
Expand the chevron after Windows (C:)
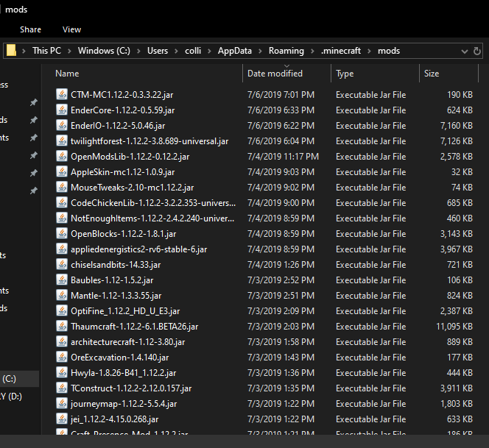pyautogui.click(x=138, y=51)
